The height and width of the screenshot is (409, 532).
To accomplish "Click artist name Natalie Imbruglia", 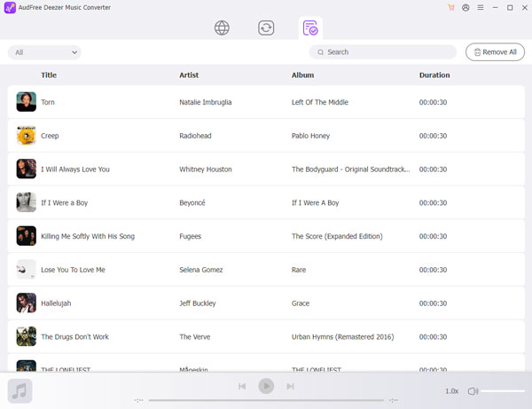I will [206, 102].
